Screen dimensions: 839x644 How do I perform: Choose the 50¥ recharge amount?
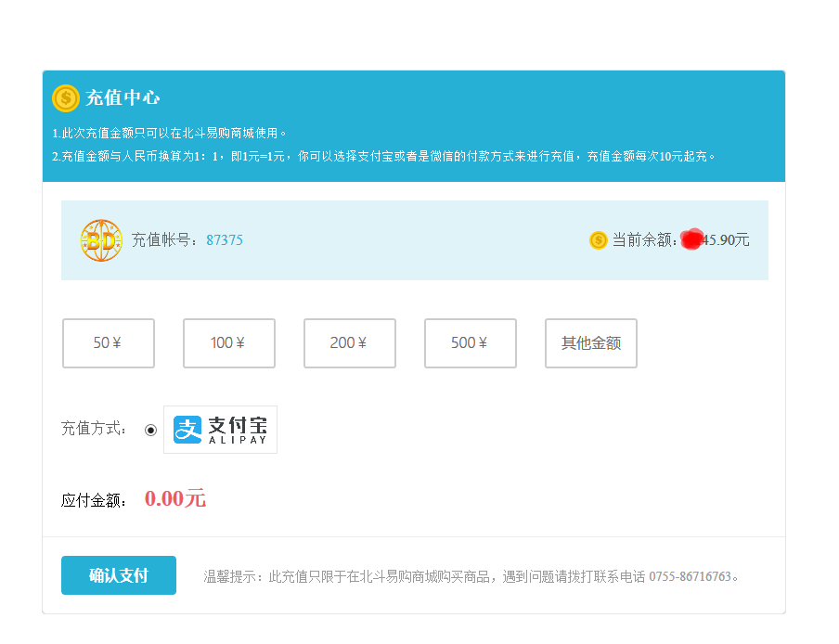coord(109,343)
